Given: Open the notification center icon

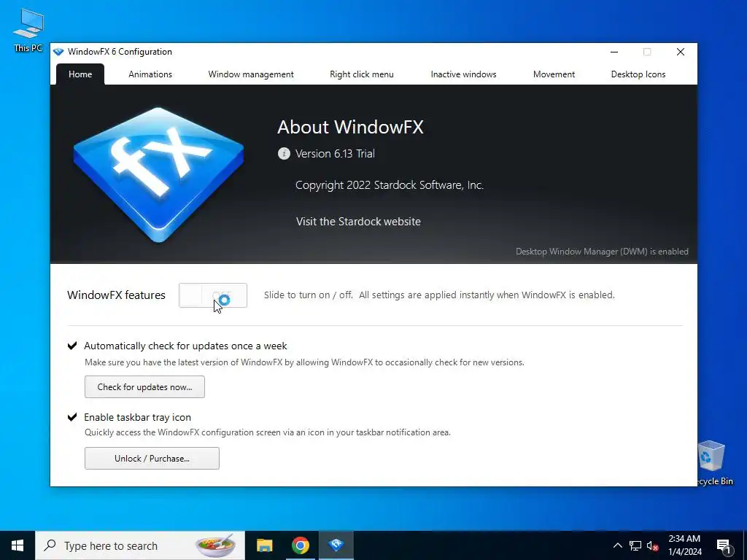Looking at the screenshot, I should pyautogui.click(x=724, y=546).
